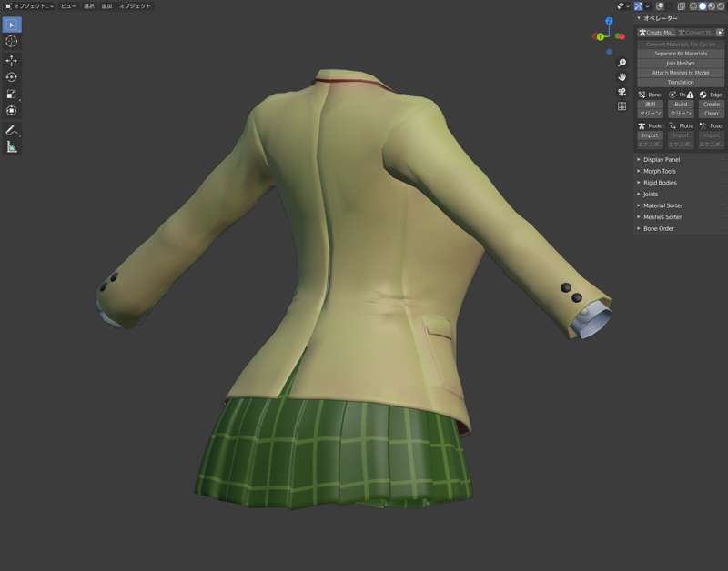Switch to solid viewport shading mode
This screenshot has width=728, height=571.
pyautogui.click(x=702, y=6)
